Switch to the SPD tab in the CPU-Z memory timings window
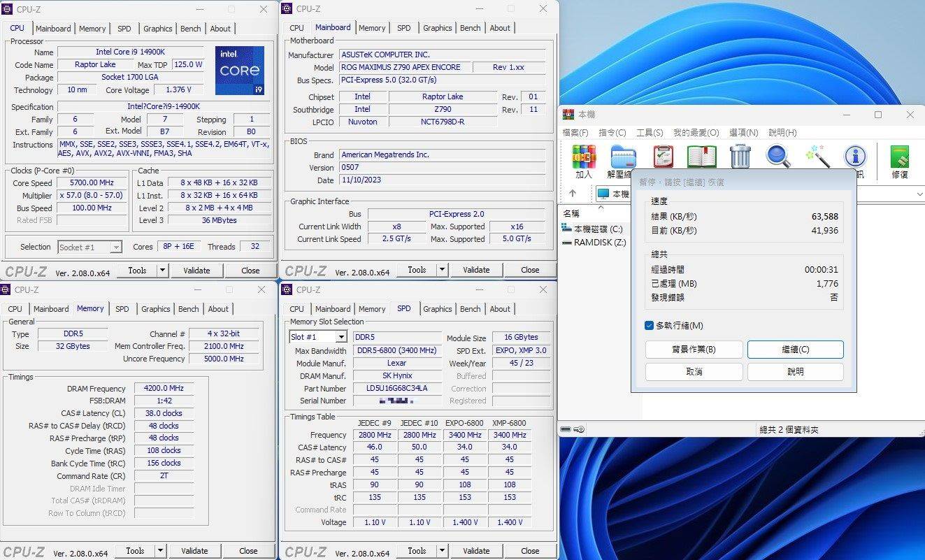 (122, 309)
